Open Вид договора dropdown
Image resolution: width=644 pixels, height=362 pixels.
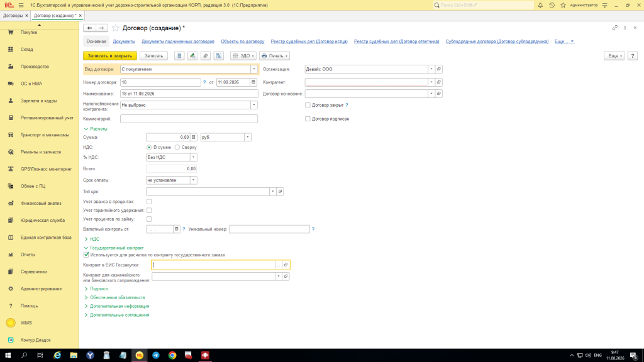tap(254, 69)
